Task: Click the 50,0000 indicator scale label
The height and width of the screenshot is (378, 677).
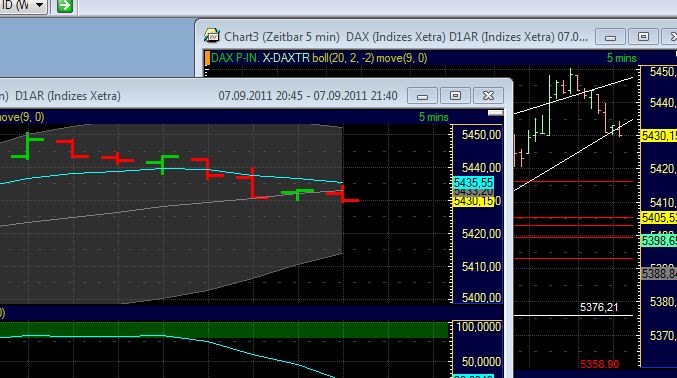Action: pos(481,362)
